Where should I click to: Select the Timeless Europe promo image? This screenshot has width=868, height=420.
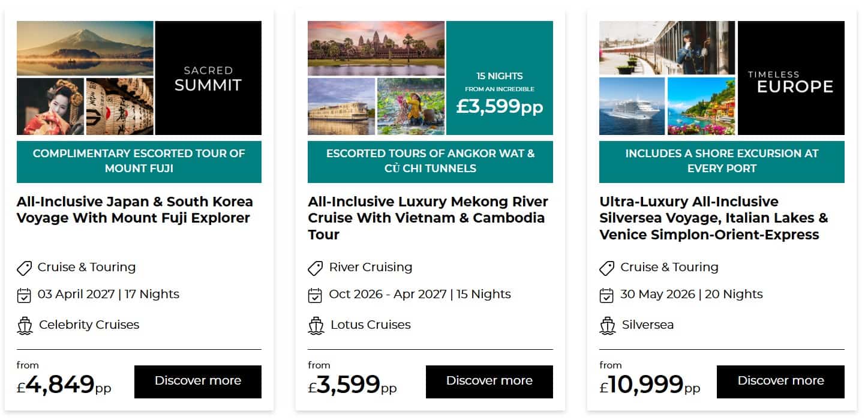(x=791, y=78)
